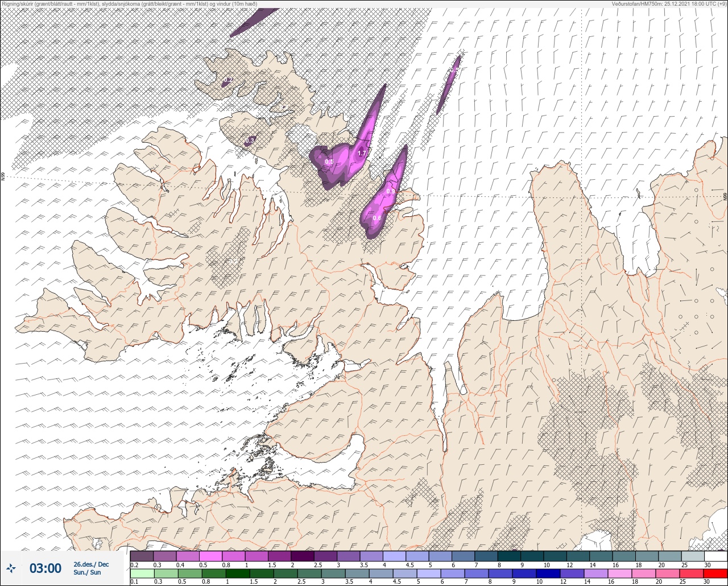Click the 0.9 snowfall value on map
The height and width of the screenshot is (586, 728).
(390, 191)
